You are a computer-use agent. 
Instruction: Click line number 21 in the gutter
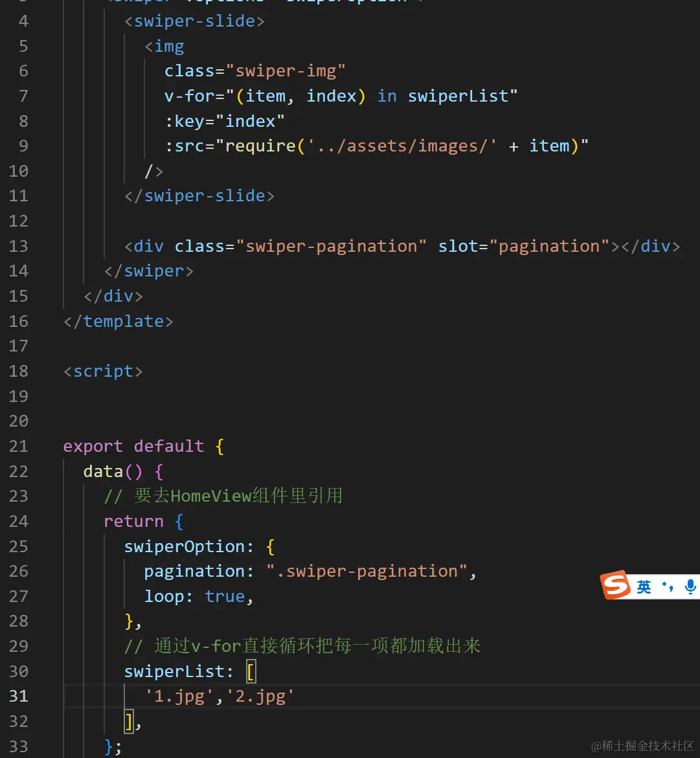pos(18,446)
